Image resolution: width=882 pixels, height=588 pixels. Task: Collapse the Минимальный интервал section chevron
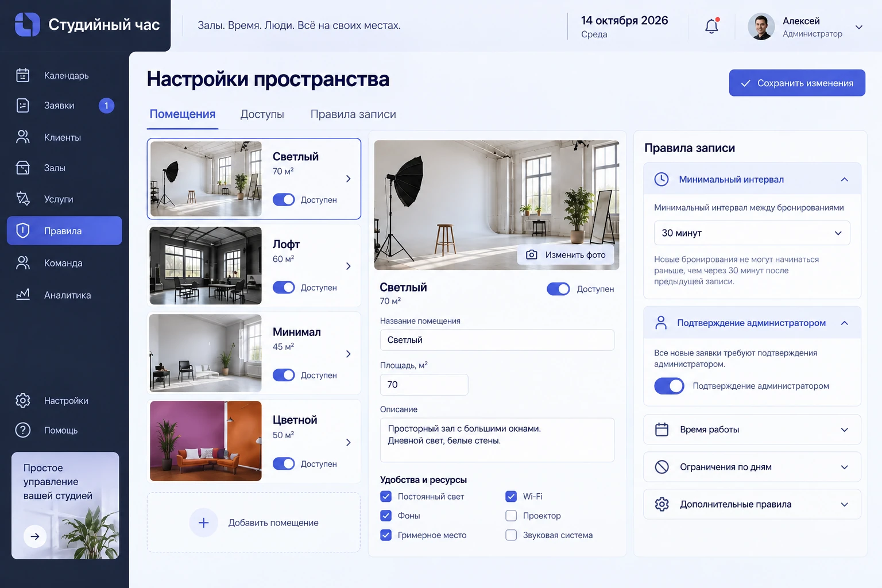[x=844, y=179]
